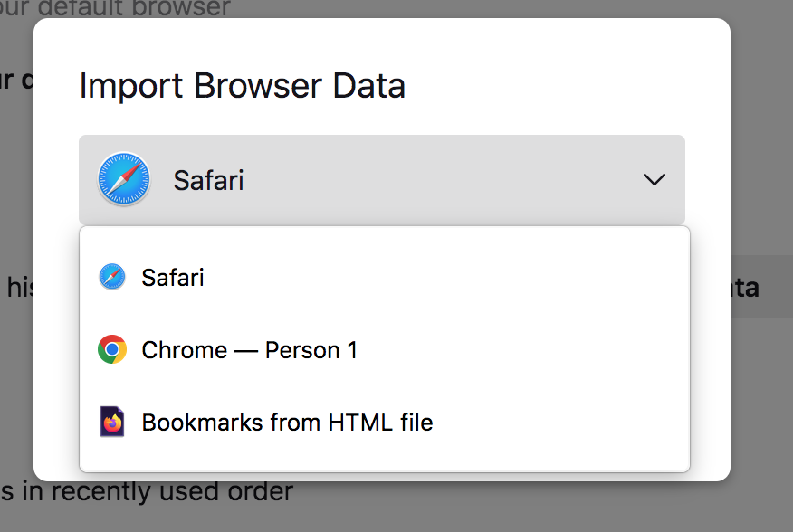Click the "Person 1" profile name text
The image size is (793, 532).
point(311,349)
